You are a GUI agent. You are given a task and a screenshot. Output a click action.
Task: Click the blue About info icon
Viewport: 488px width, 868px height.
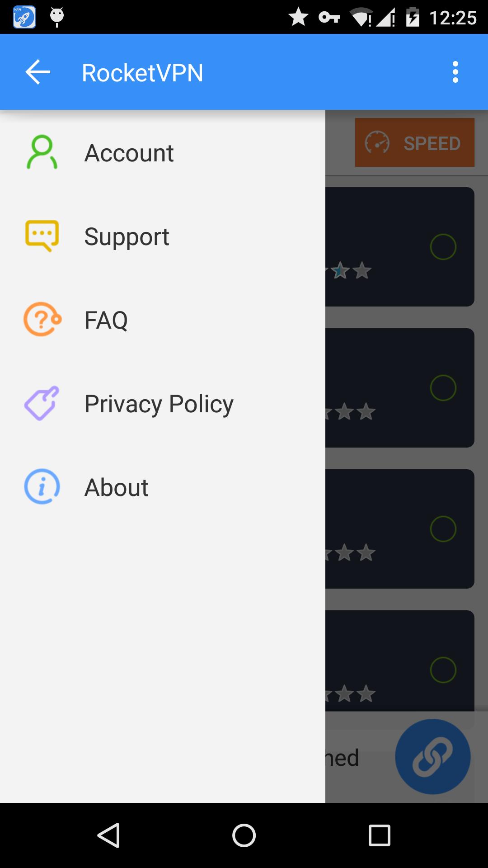(x=42, y=487)
